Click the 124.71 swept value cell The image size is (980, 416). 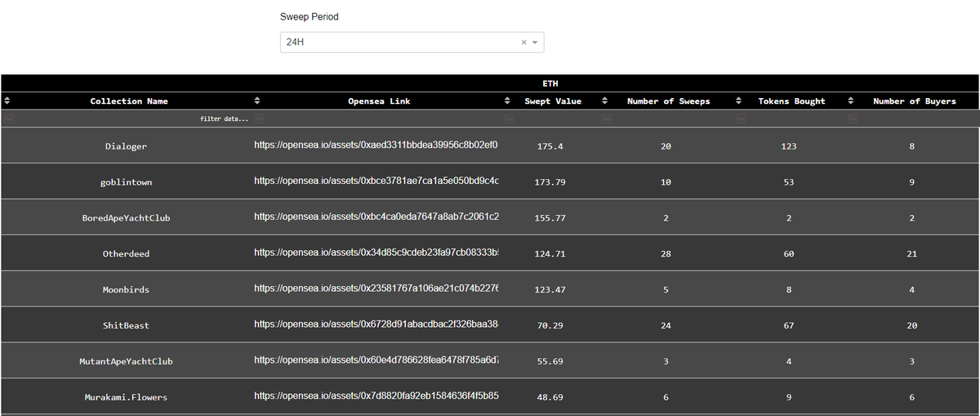[x=550, y=254]
